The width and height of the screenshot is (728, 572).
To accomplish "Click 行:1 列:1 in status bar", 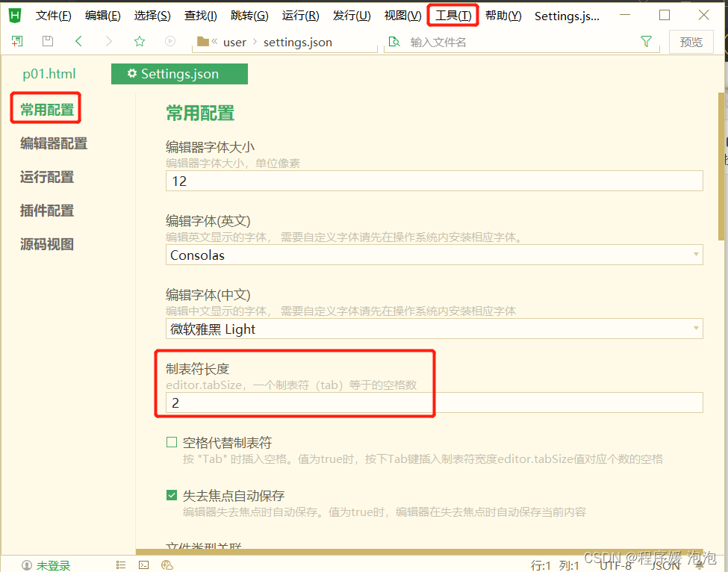I will click(x=555, y=565).
